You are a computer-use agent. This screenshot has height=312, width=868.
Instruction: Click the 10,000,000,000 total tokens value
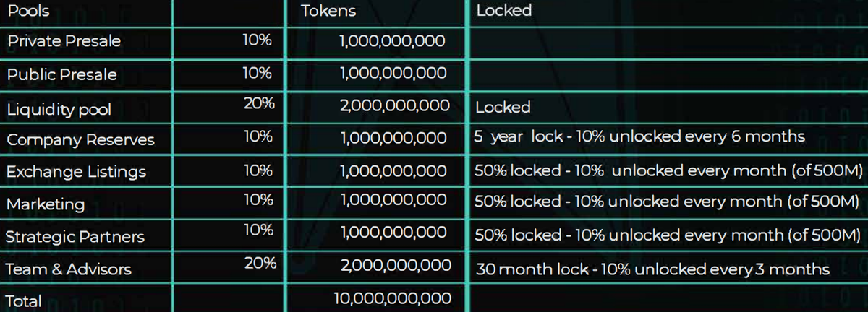click(x=393, y=298)
